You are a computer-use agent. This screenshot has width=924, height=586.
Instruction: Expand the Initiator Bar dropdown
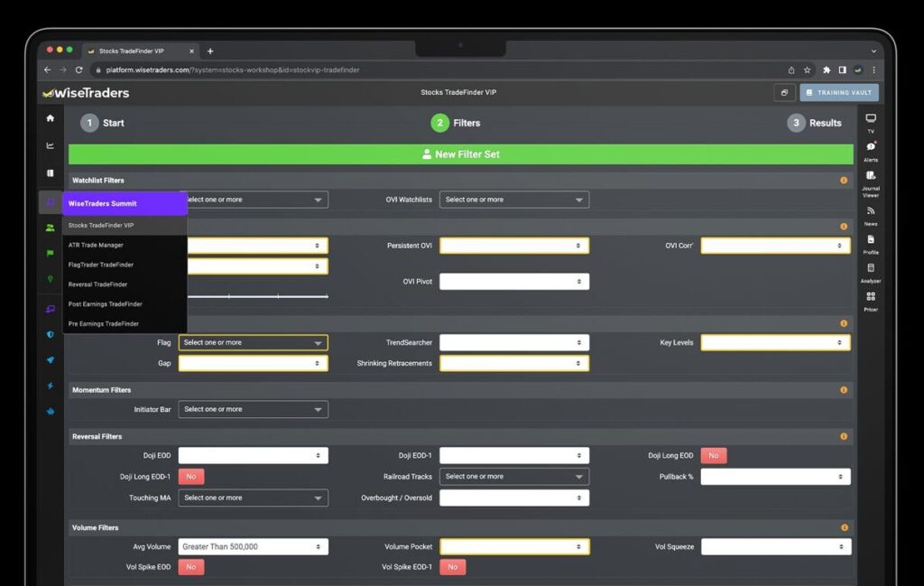click(x=253, y=409)
